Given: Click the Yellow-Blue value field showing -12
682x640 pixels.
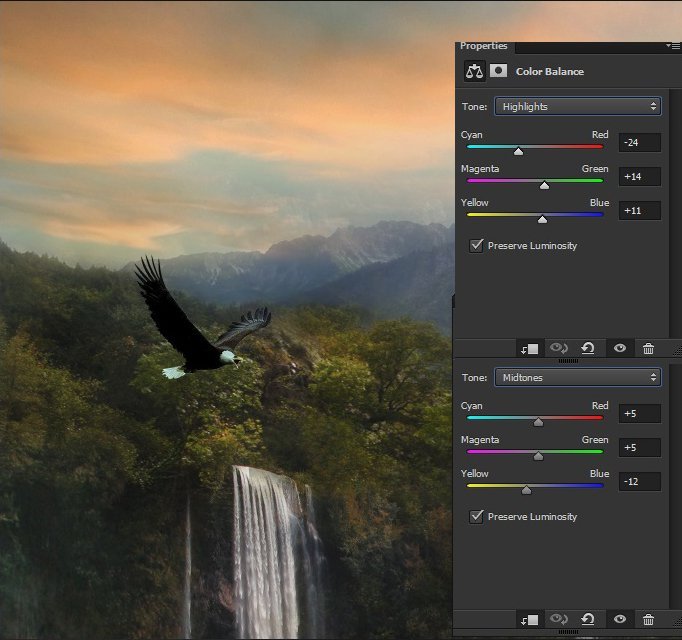Looking at the screenshot, I should (639, 481).
